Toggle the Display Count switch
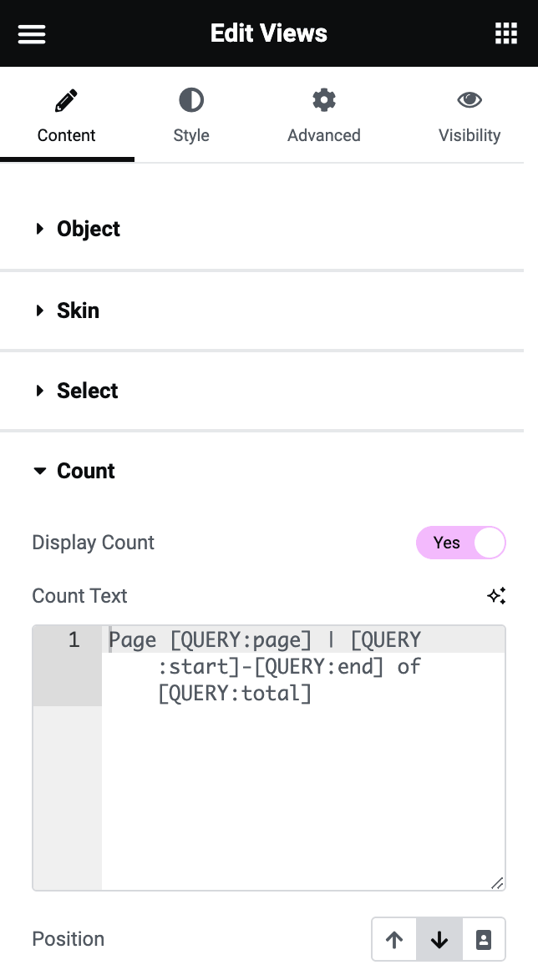This screenshot has height=980, width=538. (x=461, y=543)
